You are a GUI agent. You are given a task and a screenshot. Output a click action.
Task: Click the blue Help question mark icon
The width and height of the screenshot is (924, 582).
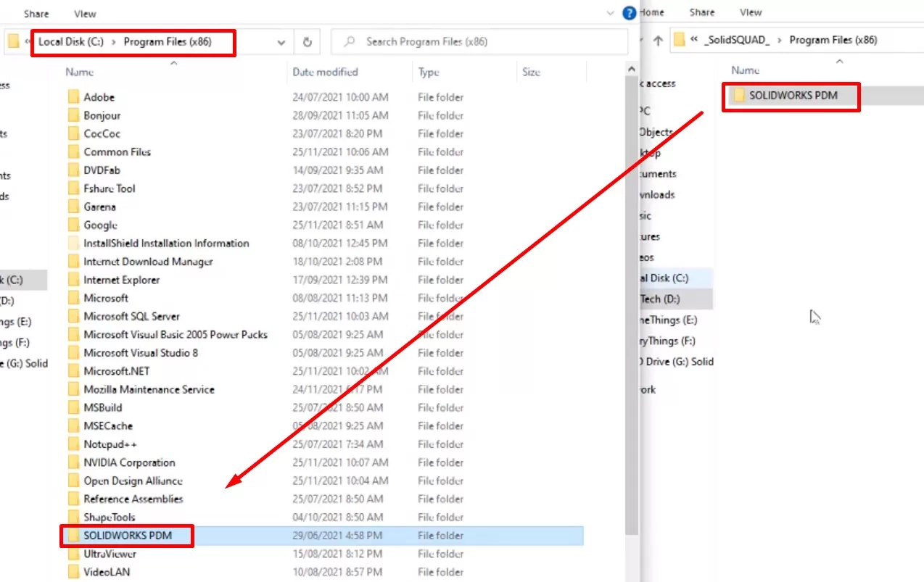(x=629, y=12)
